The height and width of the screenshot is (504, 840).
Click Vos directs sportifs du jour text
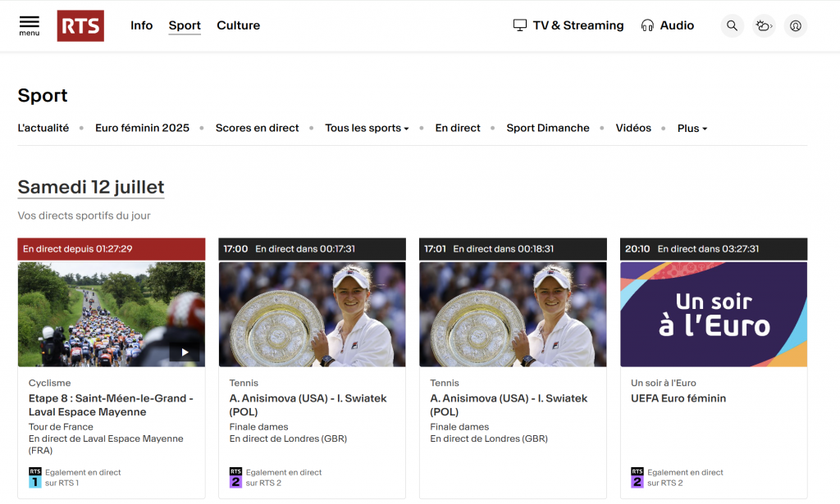84,216
